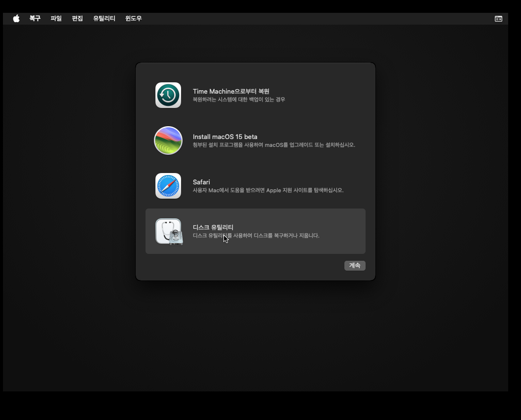The width and height of the screenshot is (521, 420).
Task: Open the 윈도우 menu
Action: (x=134, y=19)
